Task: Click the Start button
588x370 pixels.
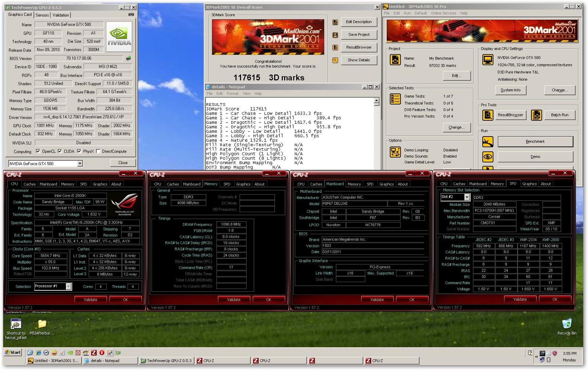Action: [x=13, y=352]
